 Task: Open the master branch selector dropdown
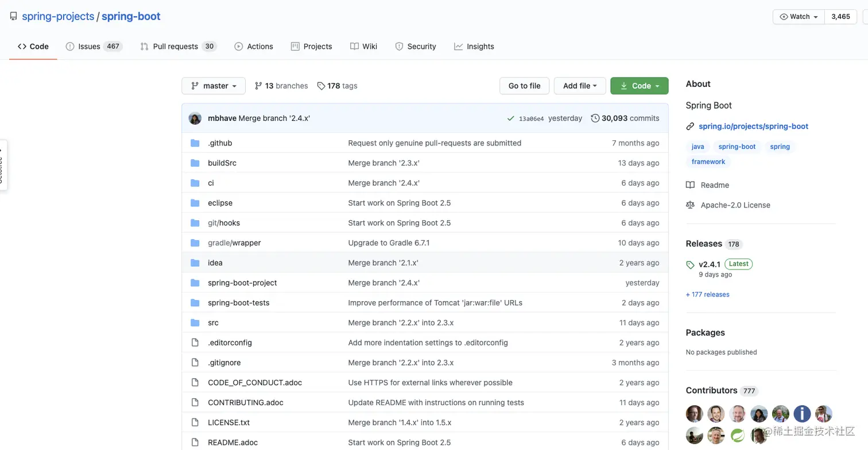214,86
